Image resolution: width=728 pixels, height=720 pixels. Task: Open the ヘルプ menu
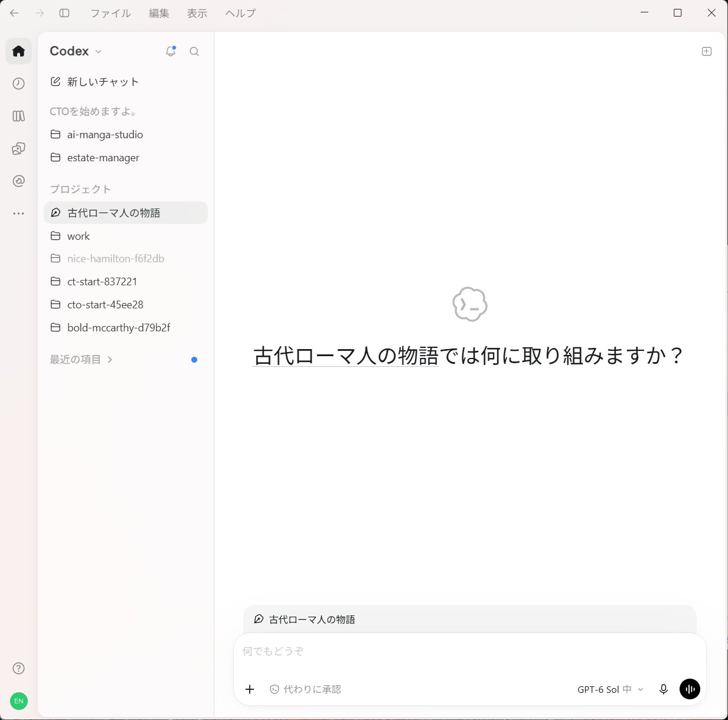(x=240, y=13)
